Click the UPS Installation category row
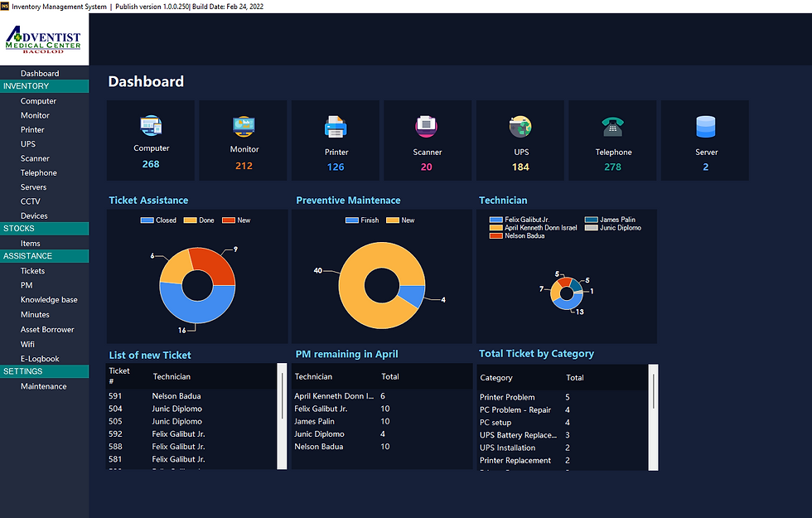 [563, 448]
